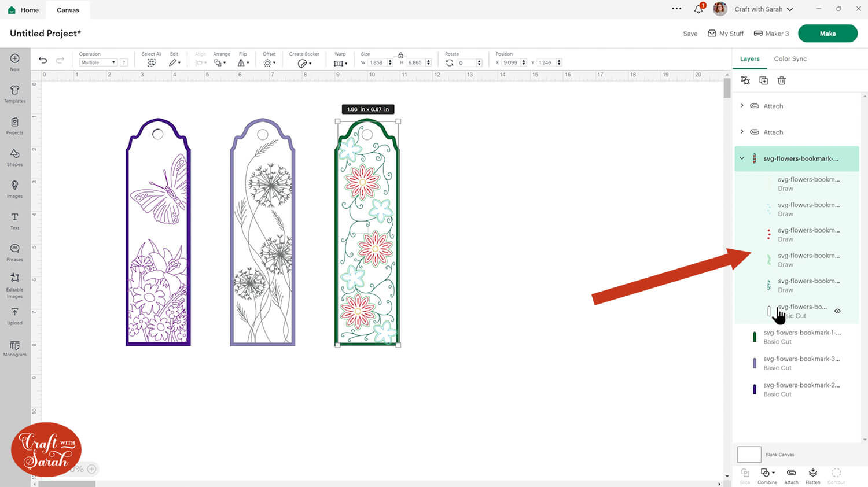
Task: Open the Shapes panel in sidebar
Action: click(15, 156)
